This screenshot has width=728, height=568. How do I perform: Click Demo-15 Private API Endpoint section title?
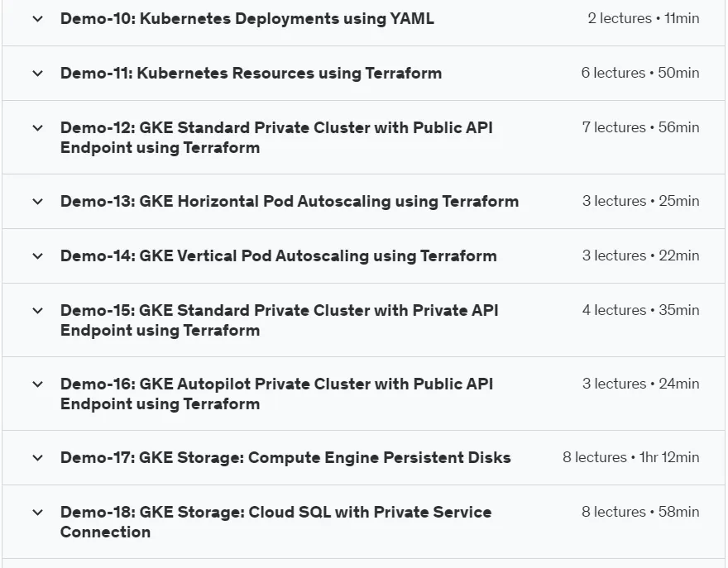click(280, 320)
